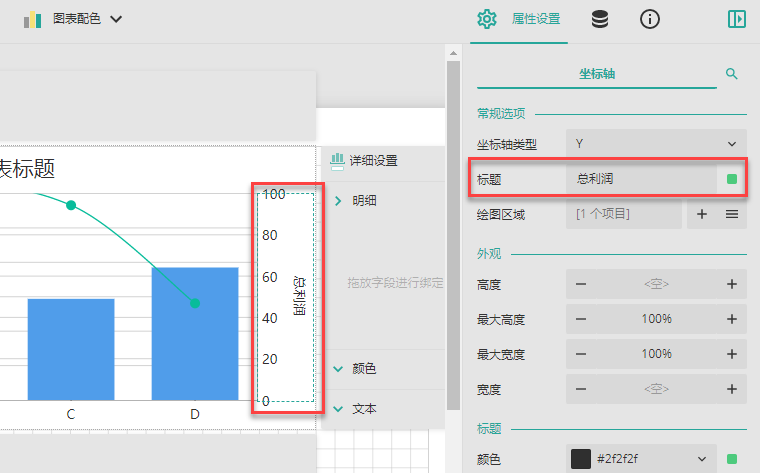Click the X axis label C
The height and width of the screenshot is (473, 760).
[71, 414]
